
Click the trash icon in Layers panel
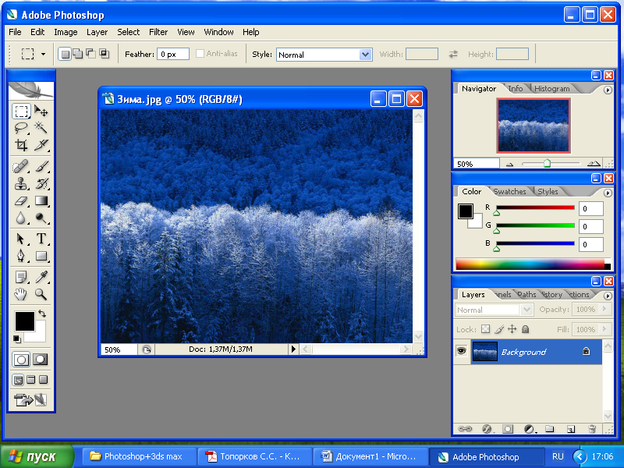pos(592,429)
